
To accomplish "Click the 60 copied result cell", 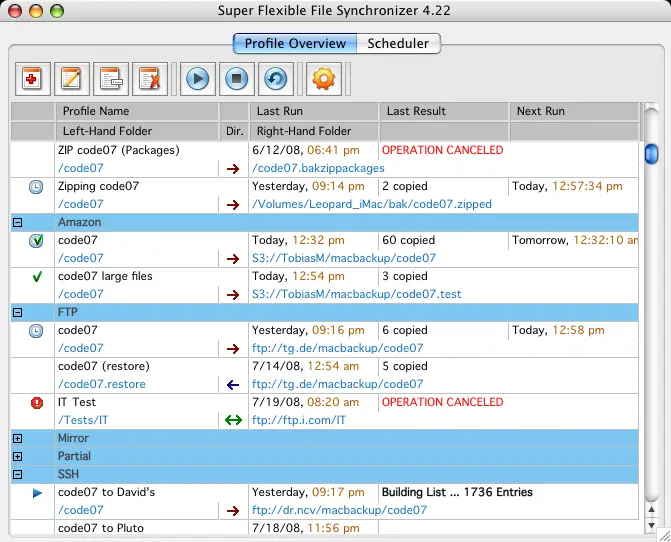I will pyautogui.click(x=408, y=240).
